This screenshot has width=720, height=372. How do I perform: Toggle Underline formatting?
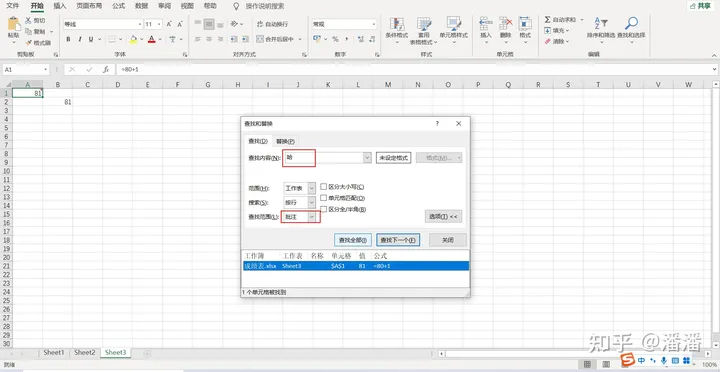(91, 39)
